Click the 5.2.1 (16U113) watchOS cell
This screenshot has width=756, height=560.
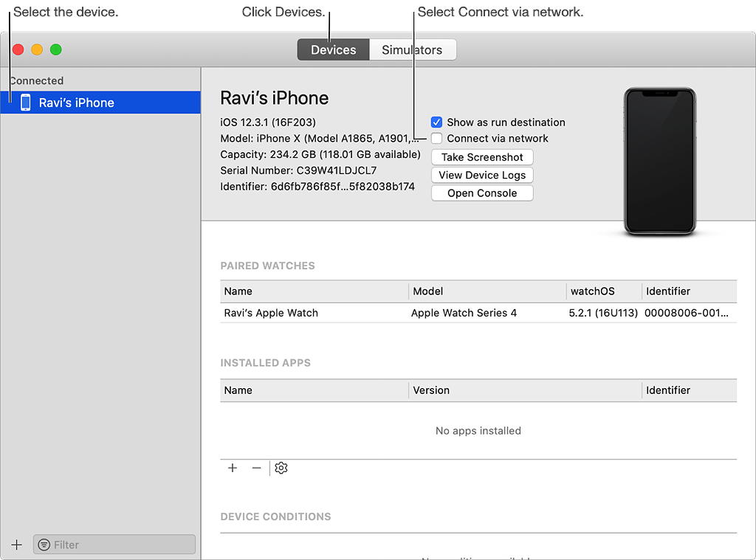[603, 313]
